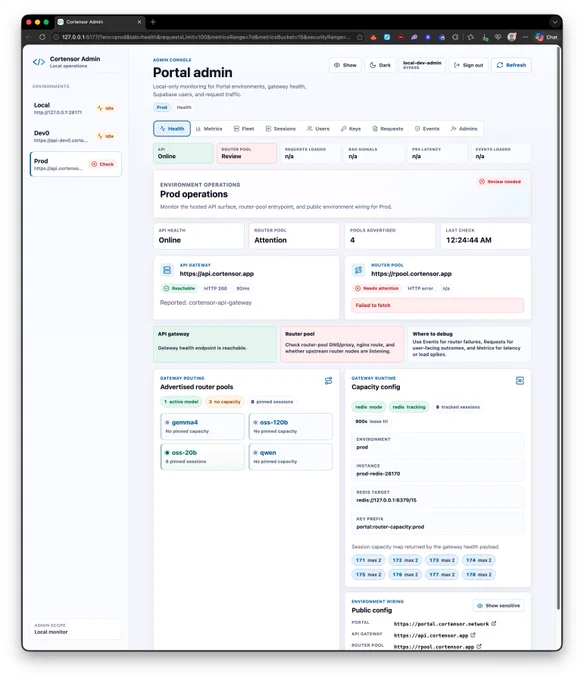Click the Prod breadcrumb pill

161,107
